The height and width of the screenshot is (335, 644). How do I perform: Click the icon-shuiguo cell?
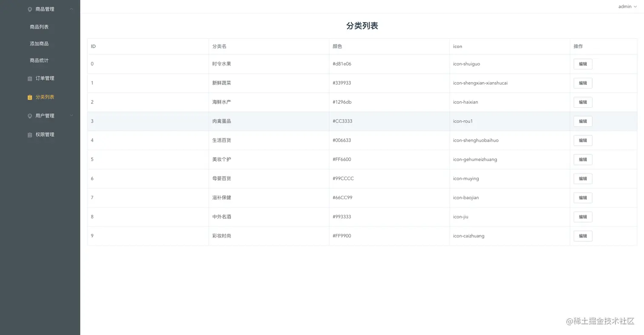click(x=510, y=64)
